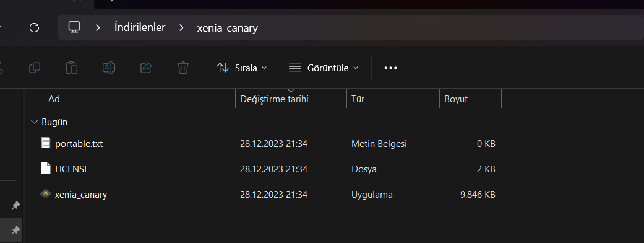Sort by the Ad column header

[54, 99]
